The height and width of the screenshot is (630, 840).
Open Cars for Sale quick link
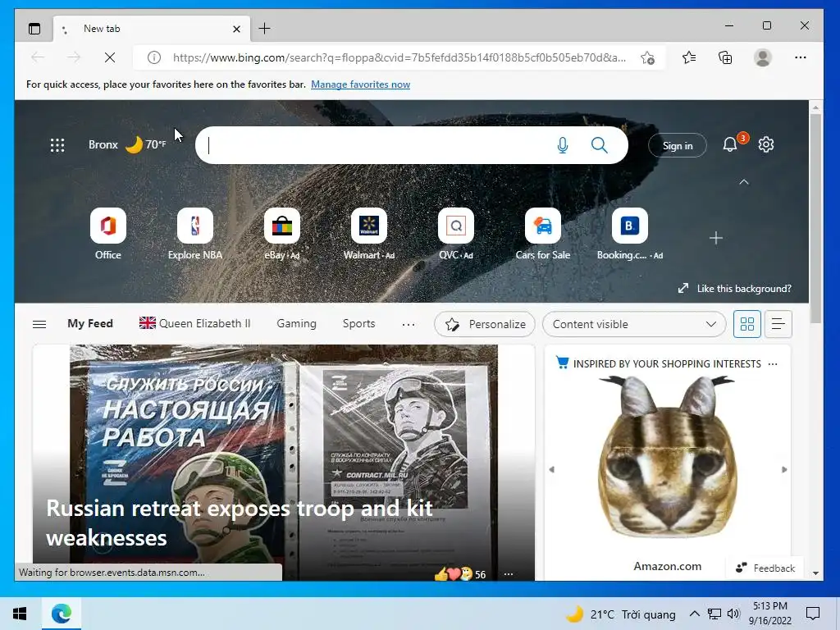[x=543, y=234]
